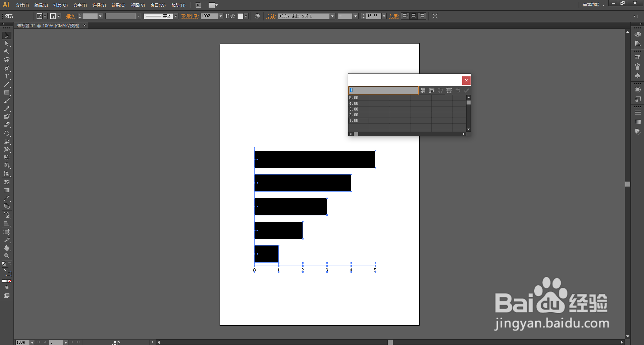The width and height of the screenshot is (644, 345).
Task: Select the Zoom tool in the toolbar
Action: tap(6, 256)
